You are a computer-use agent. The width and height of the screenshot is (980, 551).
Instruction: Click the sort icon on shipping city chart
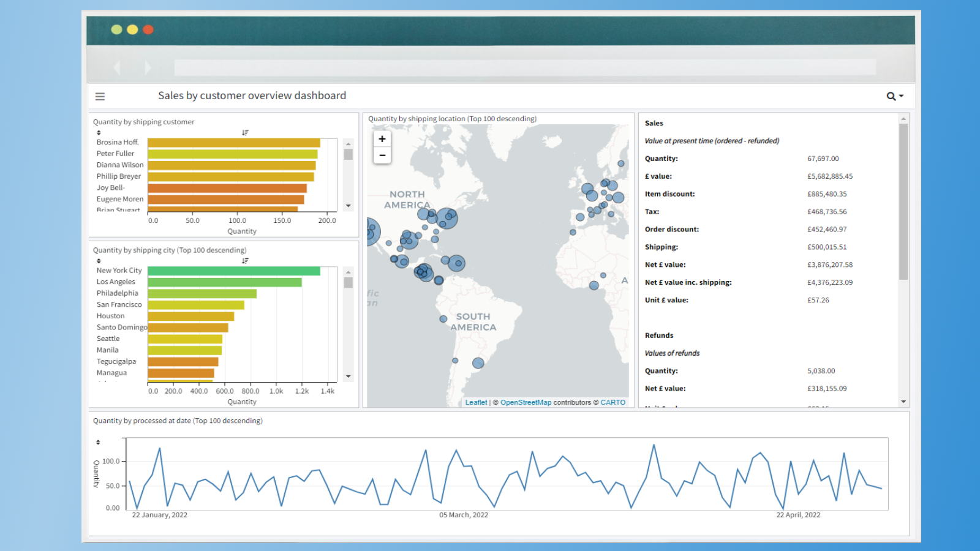[x=246, y=260]
